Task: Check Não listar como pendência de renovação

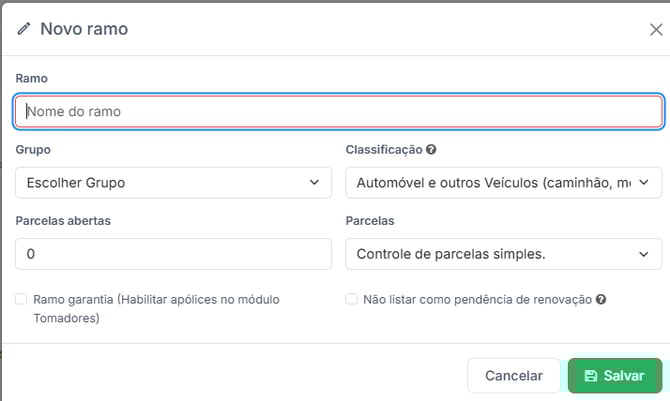Action: [x=351, y=299]
